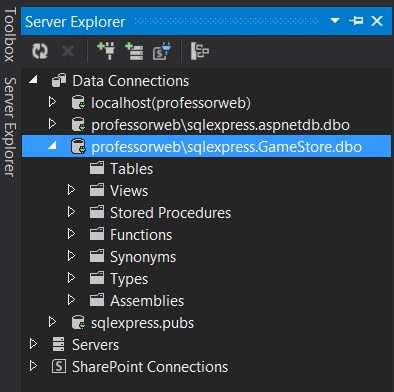Expand the localhost(professorweb) connection
The height and width of the screenshot is (392, 394).
point(52,102)
